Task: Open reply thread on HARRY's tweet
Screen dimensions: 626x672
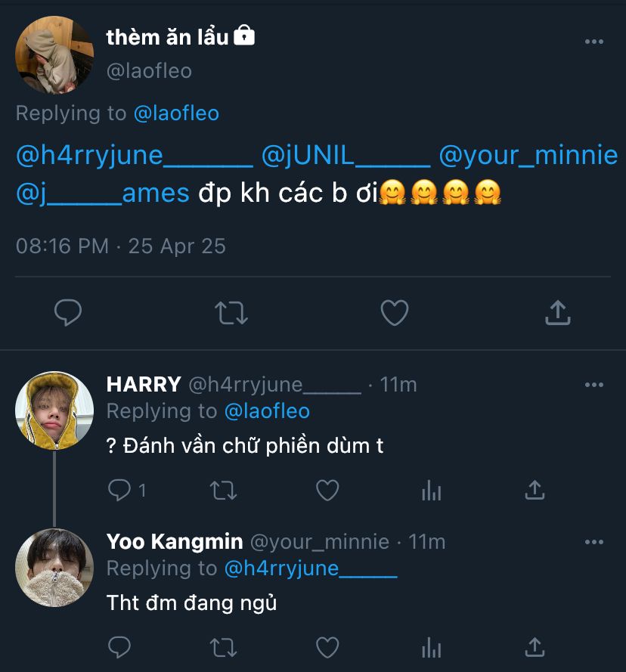Action: (x=120, y=491)
